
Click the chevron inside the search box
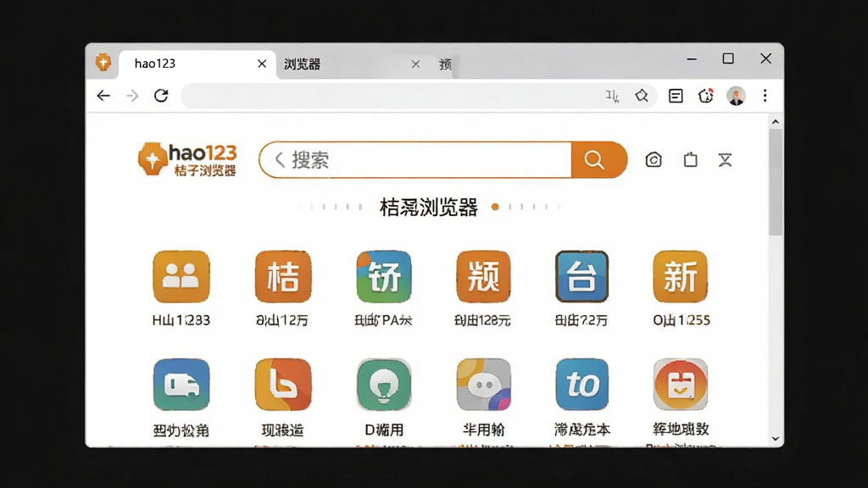280,160
